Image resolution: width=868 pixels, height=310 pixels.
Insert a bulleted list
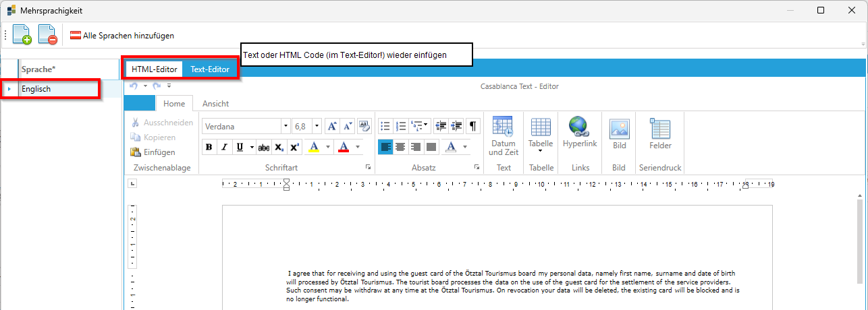[385, 126]
